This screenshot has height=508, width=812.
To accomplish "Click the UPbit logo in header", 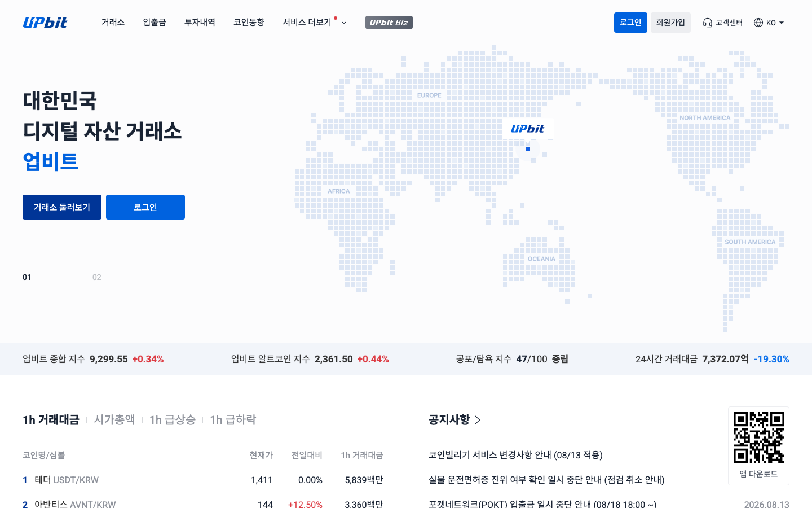I will pos(45,23).
